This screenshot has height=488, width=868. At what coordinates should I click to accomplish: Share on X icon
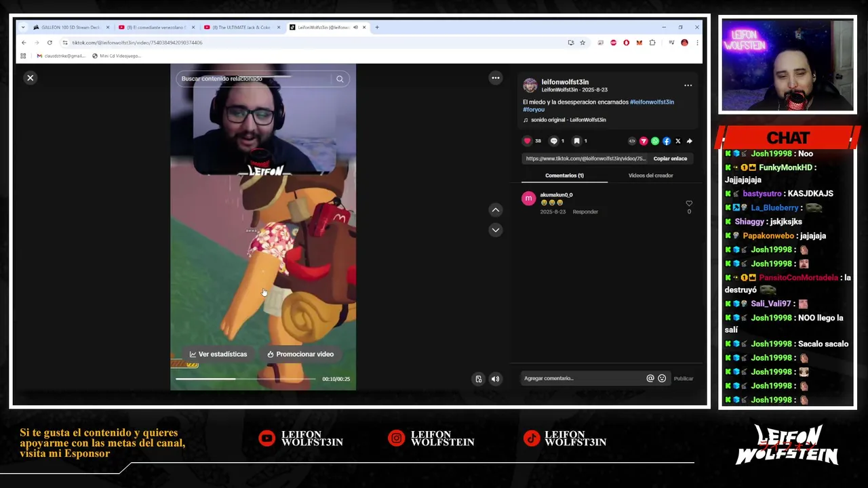click(x=677, y=141)
